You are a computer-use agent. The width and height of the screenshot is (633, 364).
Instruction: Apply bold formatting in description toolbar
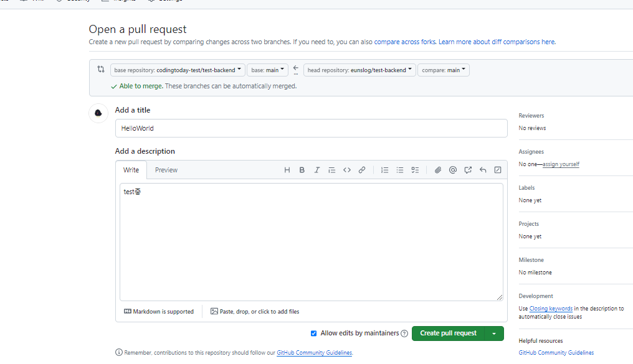tap(302, 170)
